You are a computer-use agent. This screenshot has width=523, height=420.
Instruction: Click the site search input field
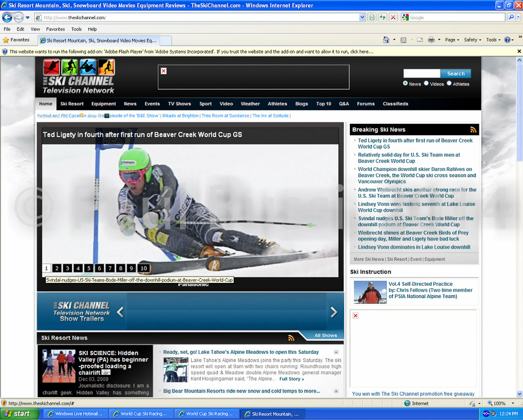coord(422,73)
